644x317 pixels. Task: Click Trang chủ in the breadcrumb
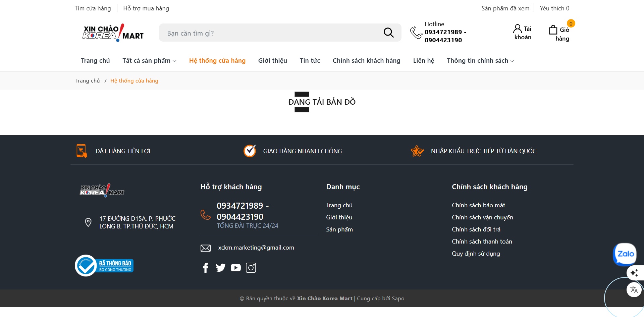coord(88,81)
